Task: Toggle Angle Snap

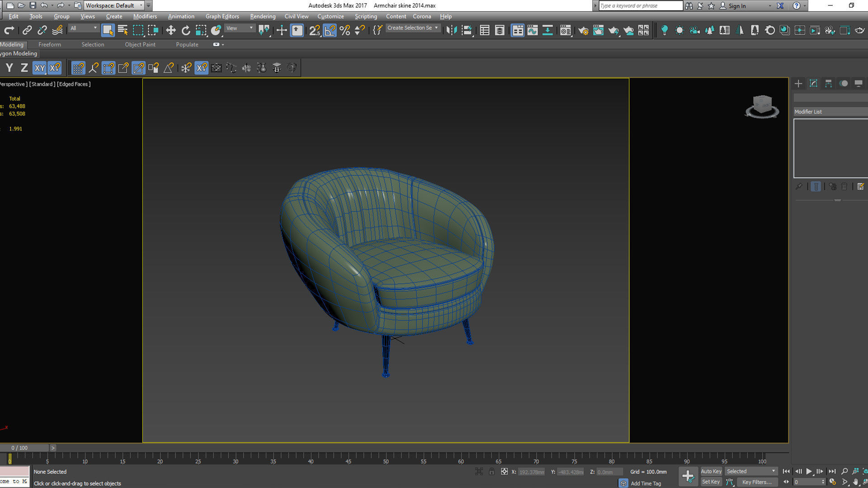Action: pyautogui.click(x=330, y=30)
